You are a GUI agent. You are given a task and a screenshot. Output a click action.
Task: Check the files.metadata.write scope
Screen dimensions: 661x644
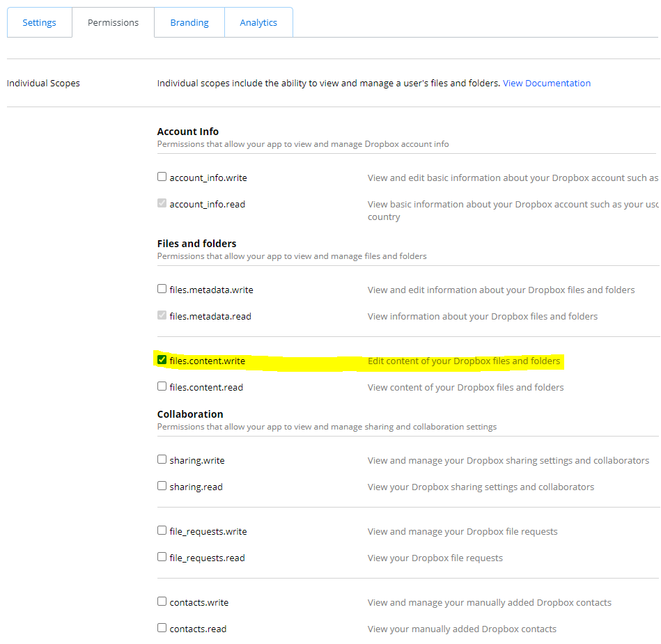click(162, 289)
